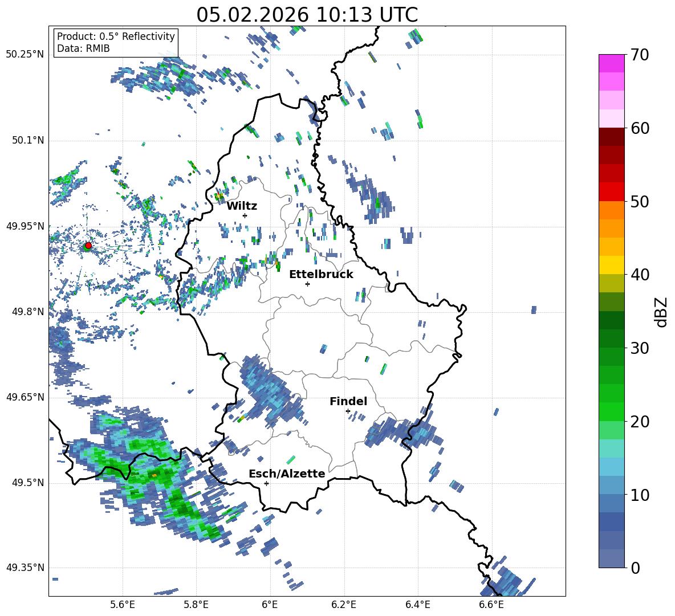Click the 5.6°E longitude label
The width and height of the screenshot is (675, 616).
coord(123,605)
